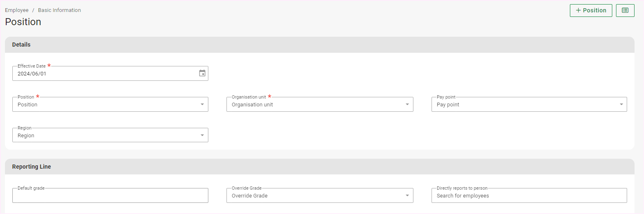Open the Position combo box
Image resolution: width=644 pixels, height=214 pixels.
[x=103, y=105]
